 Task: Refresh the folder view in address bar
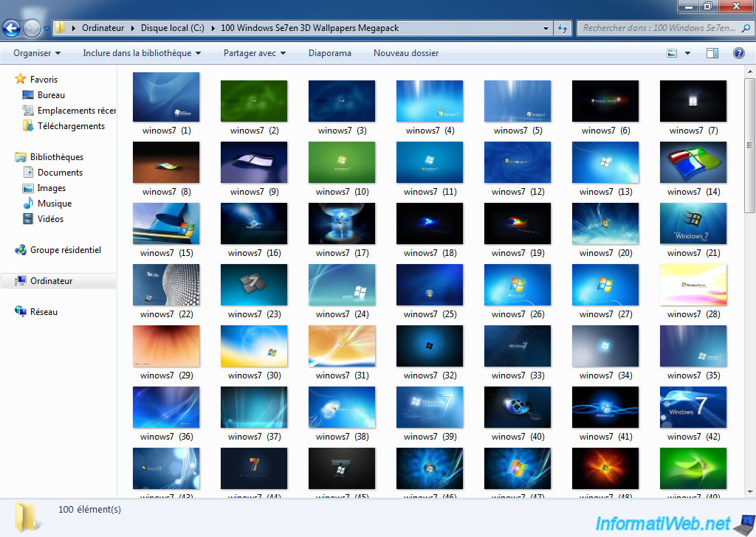[x=562, y=28]
